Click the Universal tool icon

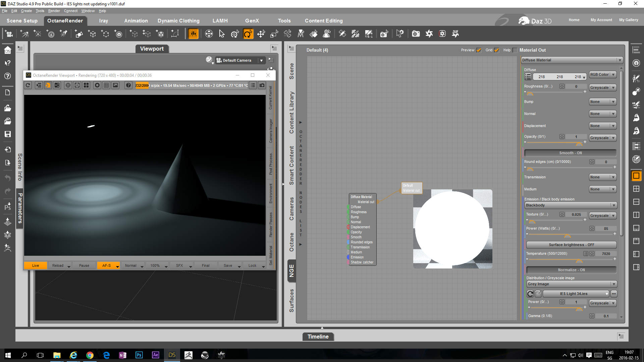[x=235, y=34]
